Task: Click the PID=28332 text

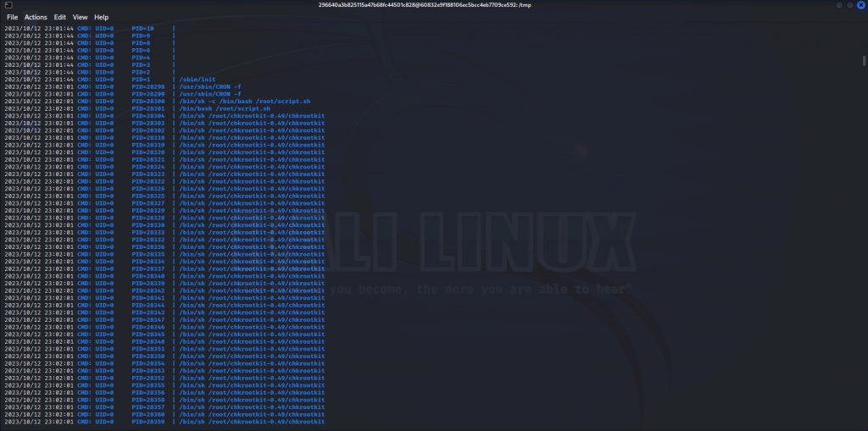Action: point(148,240)
